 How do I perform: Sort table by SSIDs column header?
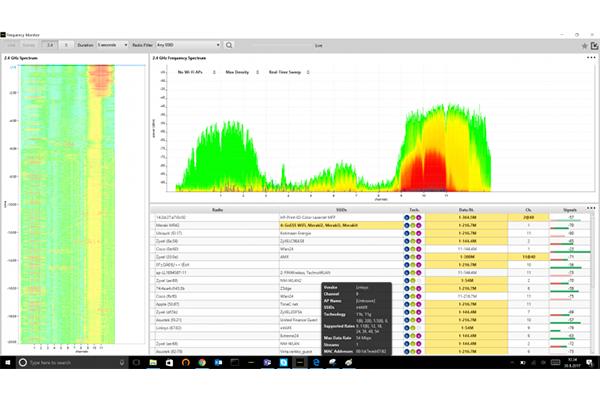pos(341,210)
